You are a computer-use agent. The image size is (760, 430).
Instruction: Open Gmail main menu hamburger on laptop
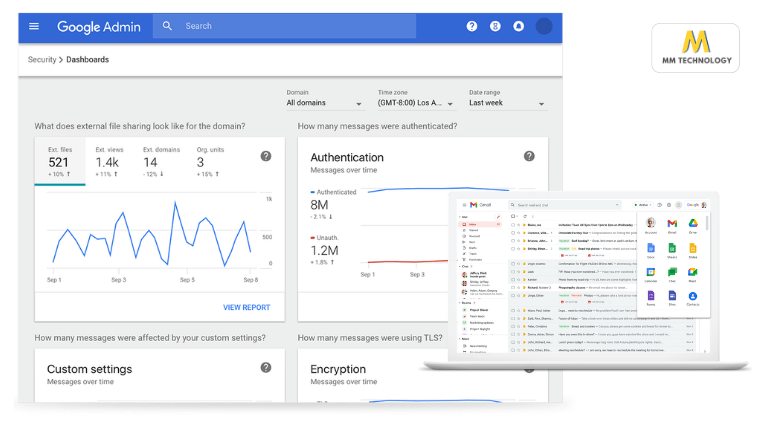coord(464,205)
